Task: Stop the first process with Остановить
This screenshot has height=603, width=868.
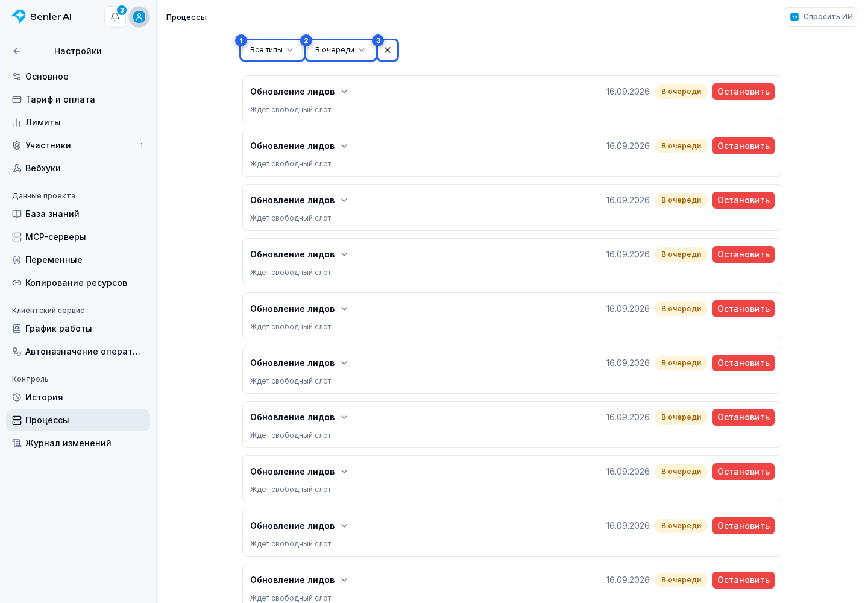Action: 743,92
